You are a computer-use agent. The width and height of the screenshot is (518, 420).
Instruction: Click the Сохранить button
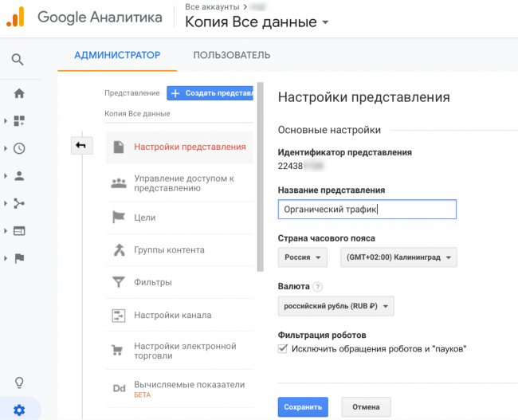click(x=303, y=407)
